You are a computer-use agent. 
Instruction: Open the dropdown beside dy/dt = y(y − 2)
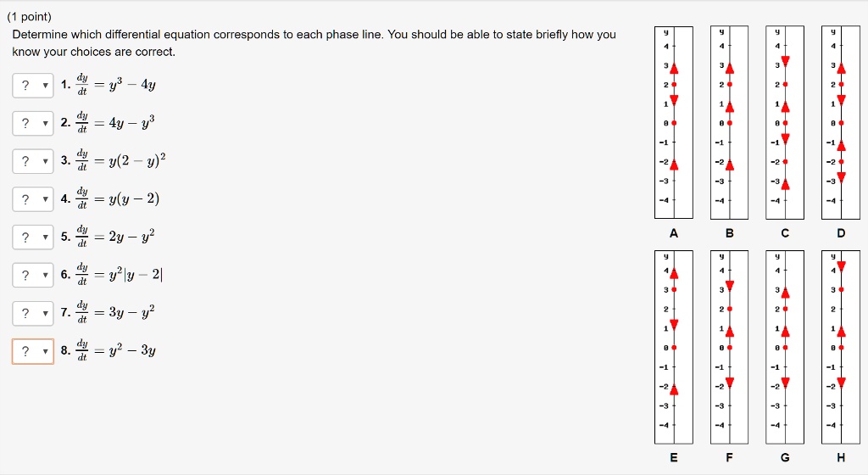point(33,199)
